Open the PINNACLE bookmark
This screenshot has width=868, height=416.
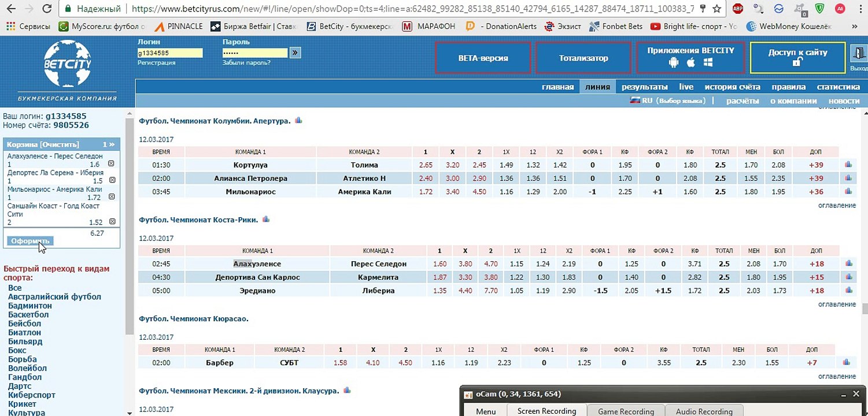[179, 27]
